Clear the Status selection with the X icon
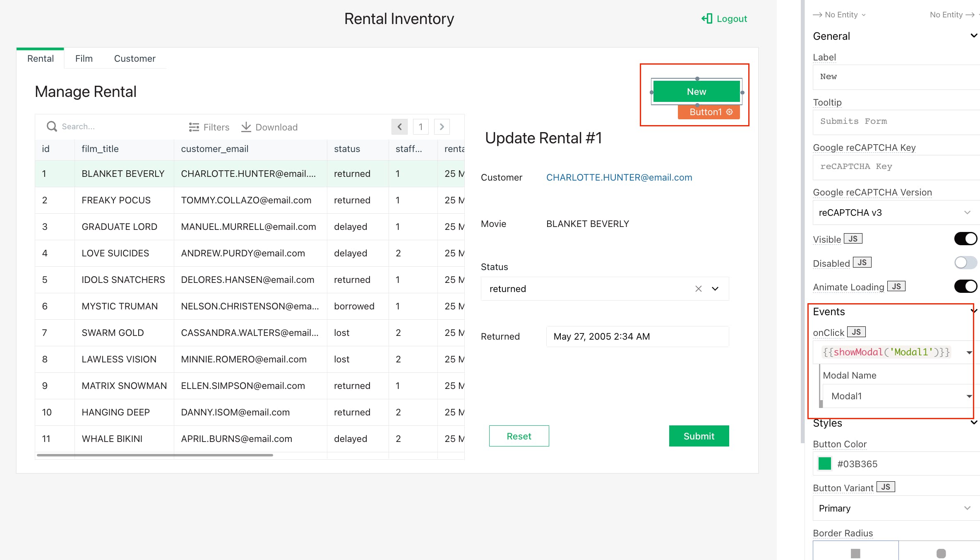Viewport: 980px width, 560px height. click(x=698, y=289)
